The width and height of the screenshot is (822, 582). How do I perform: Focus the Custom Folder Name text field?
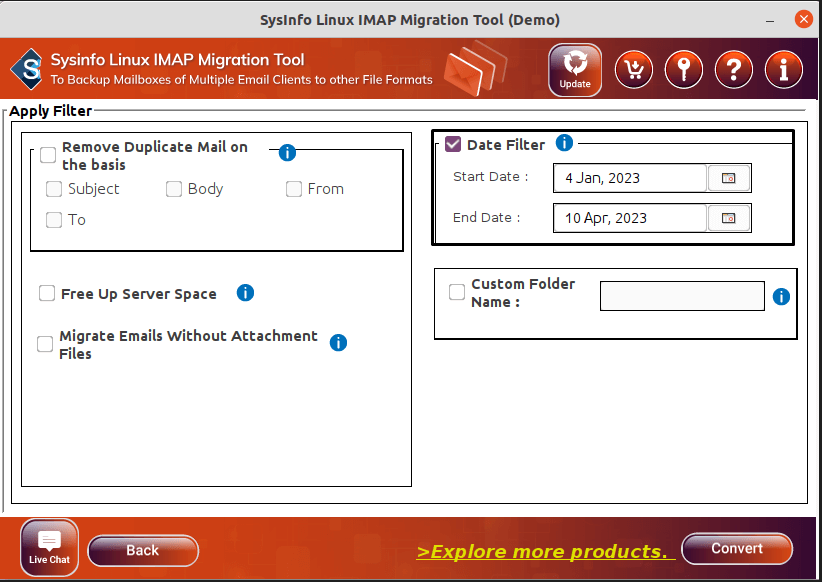click(x=682, y=296)
